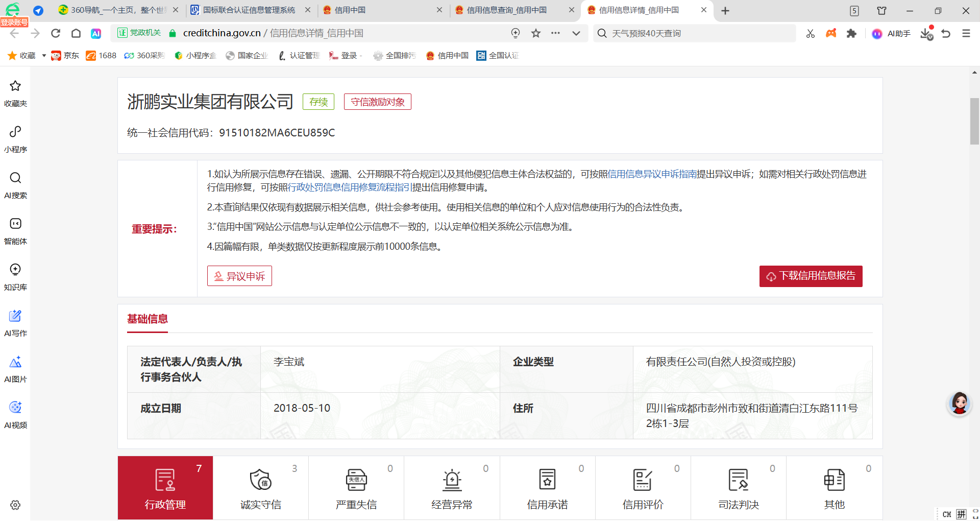Expand the address bar dropdown arrow
Viewport: 980px width, 521px height.
click(576, 33)
